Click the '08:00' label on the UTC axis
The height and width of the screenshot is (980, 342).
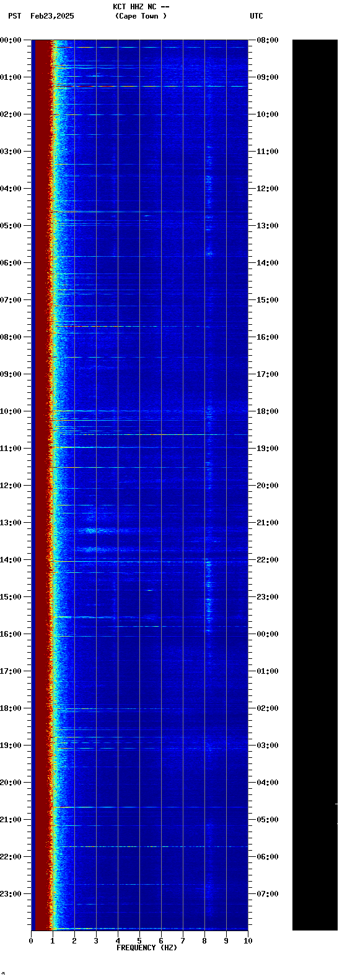pyautogui.click(x=268, y=40)
